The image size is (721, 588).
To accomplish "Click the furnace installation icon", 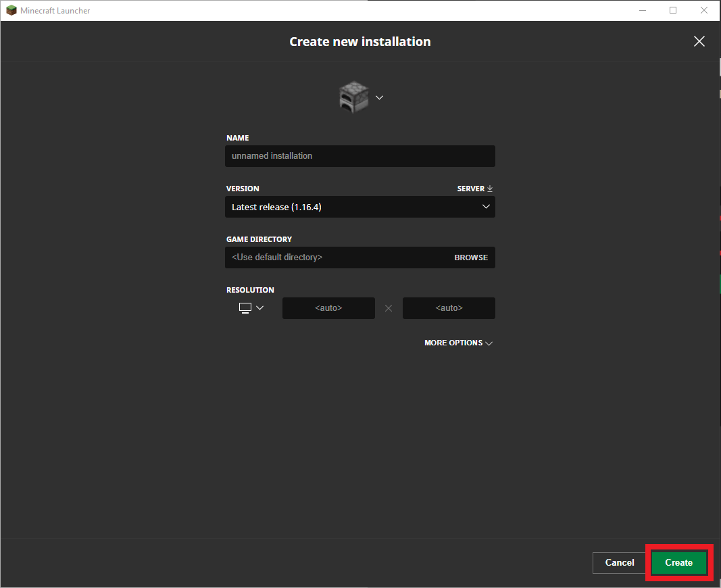I will coord(353,97).
